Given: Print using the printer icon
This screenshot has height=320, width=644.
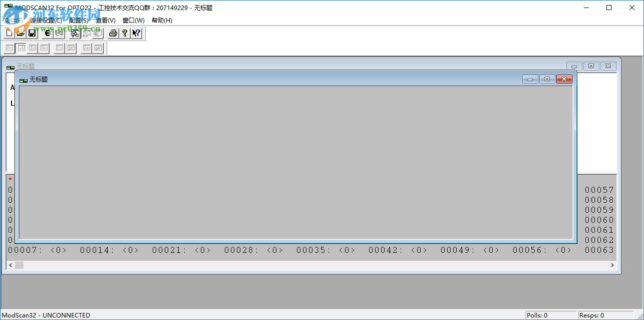Looking at the screenshot, I should [x=113, y=33].
